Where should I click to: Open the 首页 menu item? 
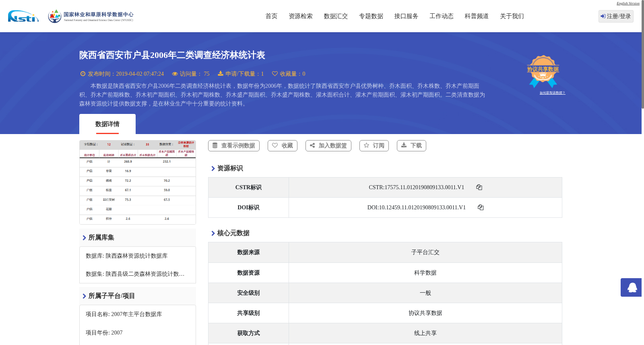(x=271, y=16)
